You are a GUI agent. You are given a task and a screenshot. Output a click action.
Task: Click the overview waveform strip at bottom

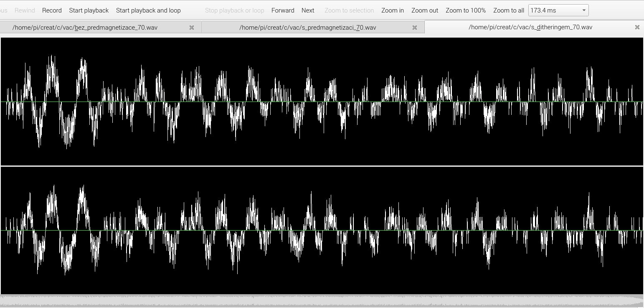click(322, 301)
